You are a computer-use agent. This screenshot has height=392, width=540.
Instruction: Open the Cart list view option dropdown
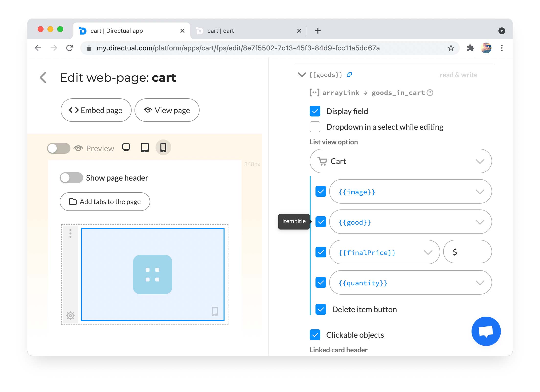tap(401, 161)
